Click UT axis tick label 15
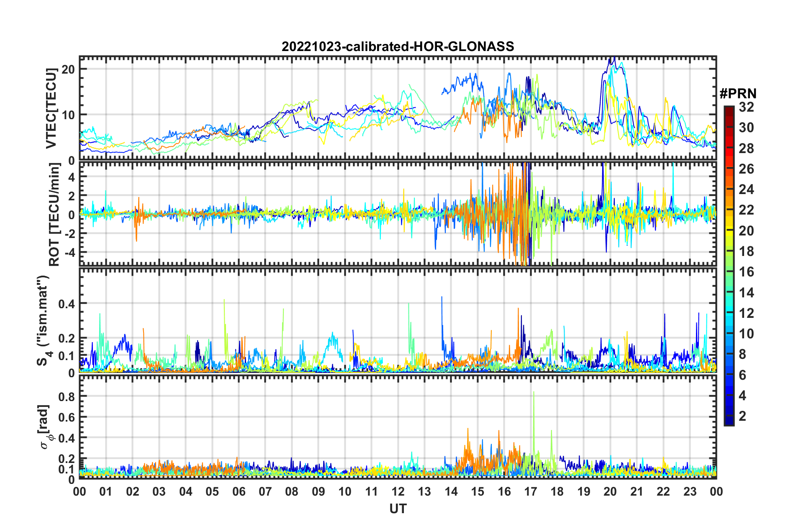Image resolution: width=796 pixels, height=532 pixels. point(478,491)
